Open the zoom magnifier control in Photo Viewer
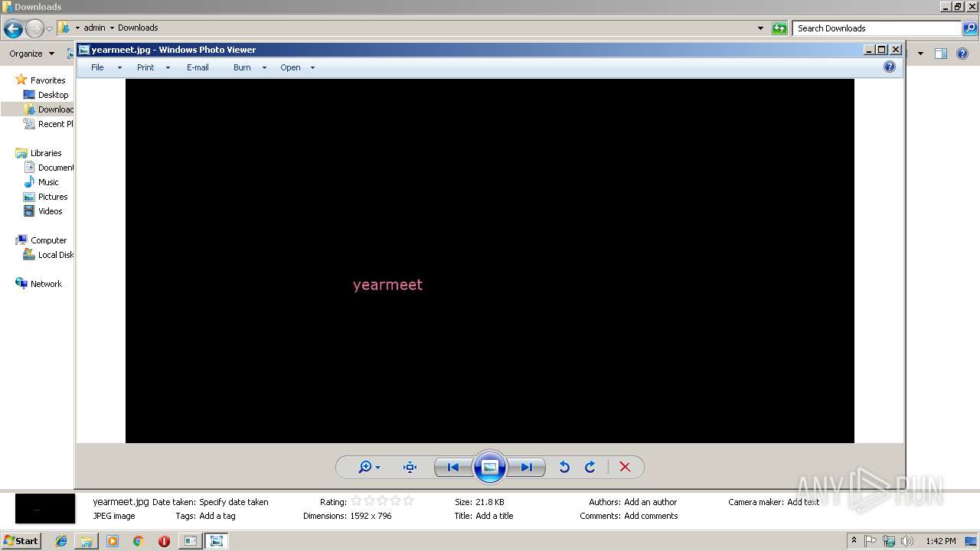This screenshot has width=980, height=551. point(365,467)
